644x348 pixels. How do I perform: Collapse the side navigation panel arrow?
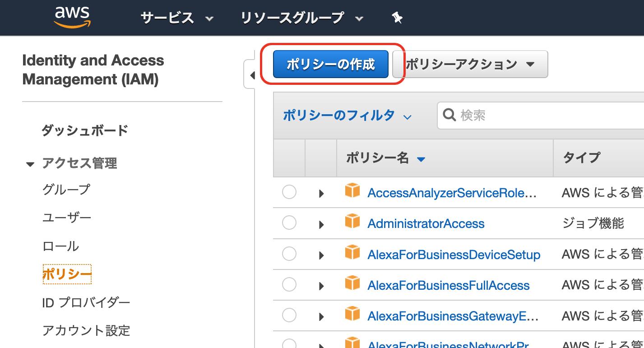252,75
